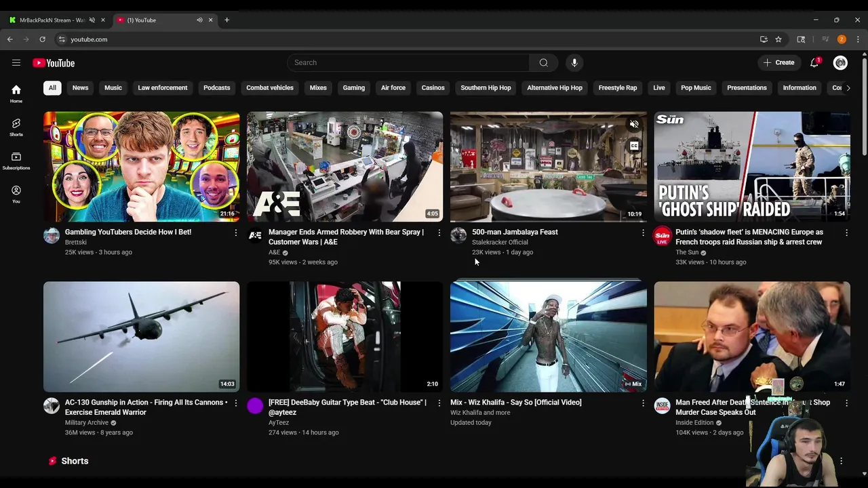Go to Home in the sidebar
This screenshot has height=488, width=868.
coord(16,94)
